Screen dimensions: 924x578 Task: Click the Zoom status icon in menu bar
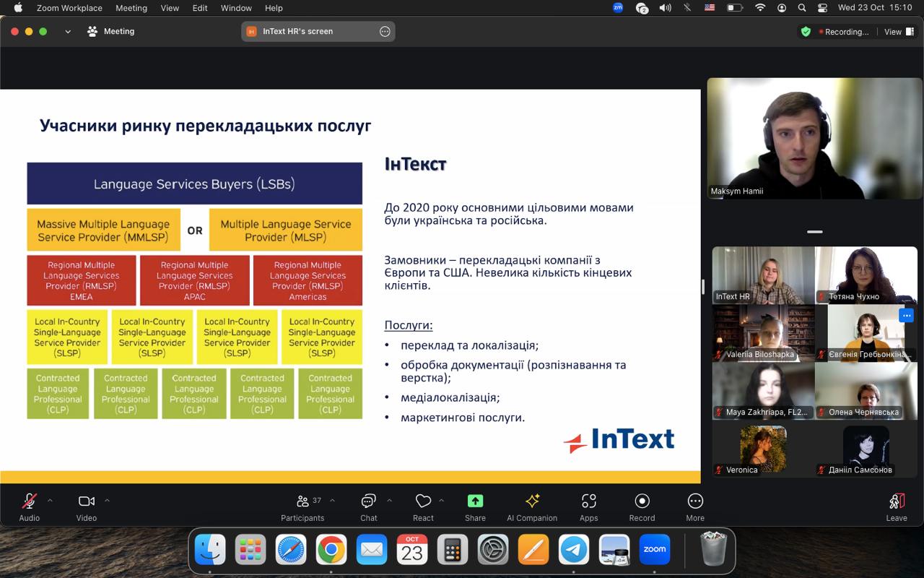coord(618,8)
